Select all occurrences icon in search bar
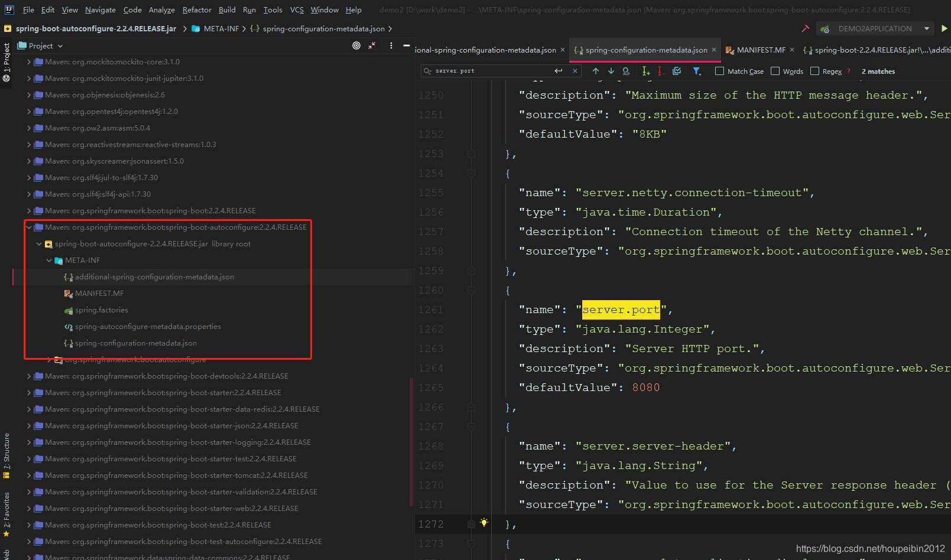Image resolution: width=951 pixels, height=560 pixels. point(677,71)
